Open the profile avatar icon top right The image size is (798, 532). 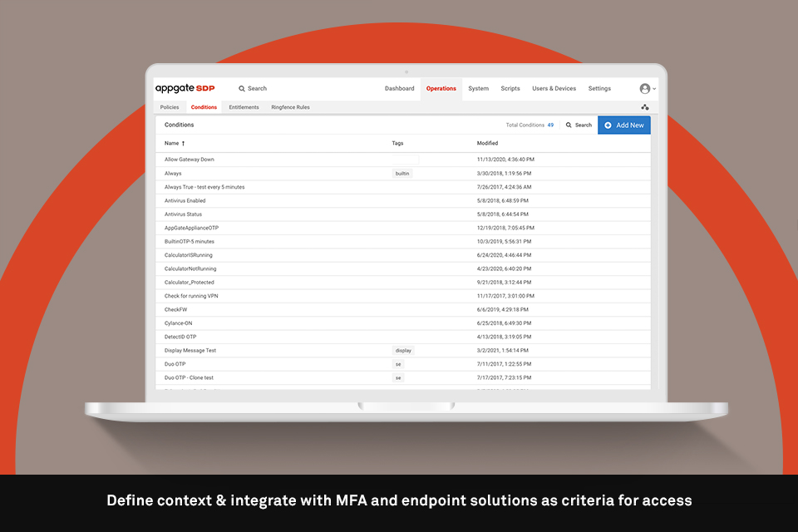(646, 88)
